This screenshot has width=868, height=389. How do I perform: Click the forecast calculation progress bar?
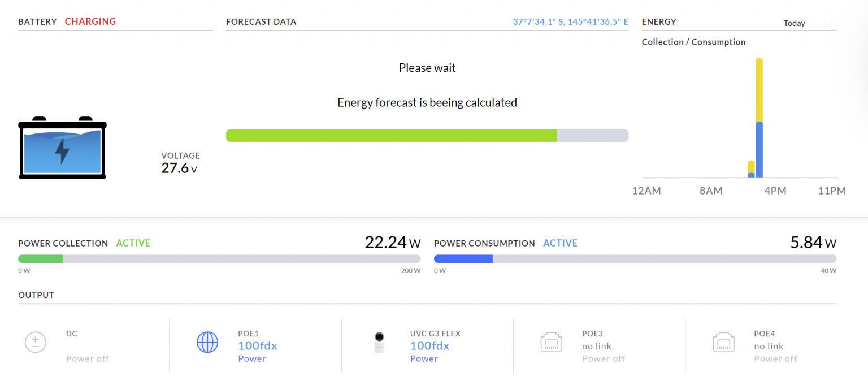coord(427,135)
